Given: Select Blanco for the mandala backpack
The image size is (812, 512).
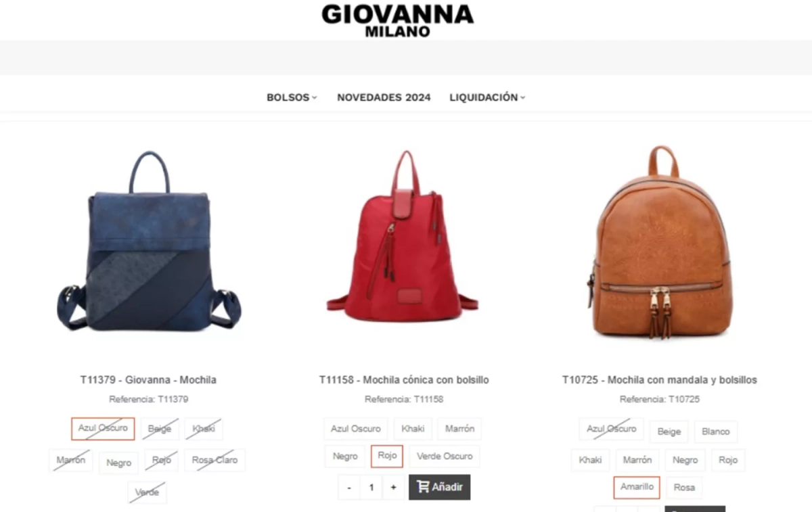Looking at the screenshot, I should (x=716, y=432).
